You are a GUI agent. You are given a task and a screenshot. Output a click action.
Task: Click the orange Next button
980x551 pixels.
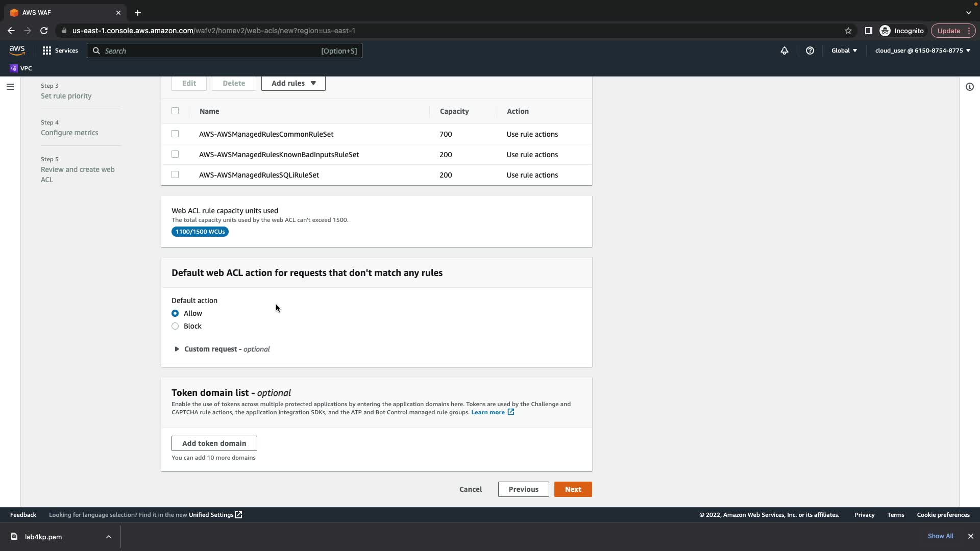pyautogui.click(x=573, y=489)
